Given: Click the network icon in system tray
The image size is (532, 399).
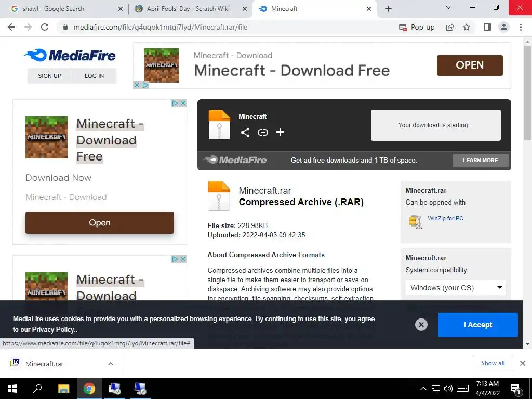Looking at the screenshot, I should click(436, 389).
